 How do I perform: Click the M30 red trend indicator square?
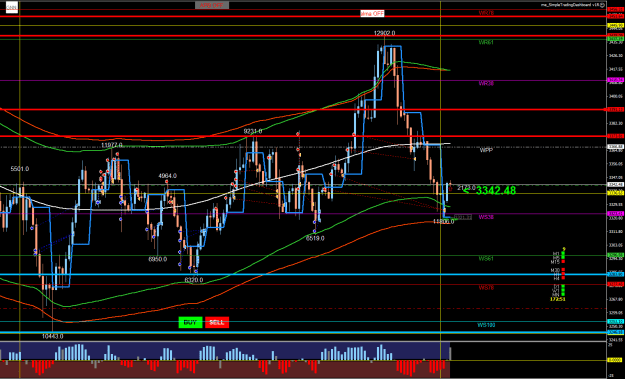563,269
